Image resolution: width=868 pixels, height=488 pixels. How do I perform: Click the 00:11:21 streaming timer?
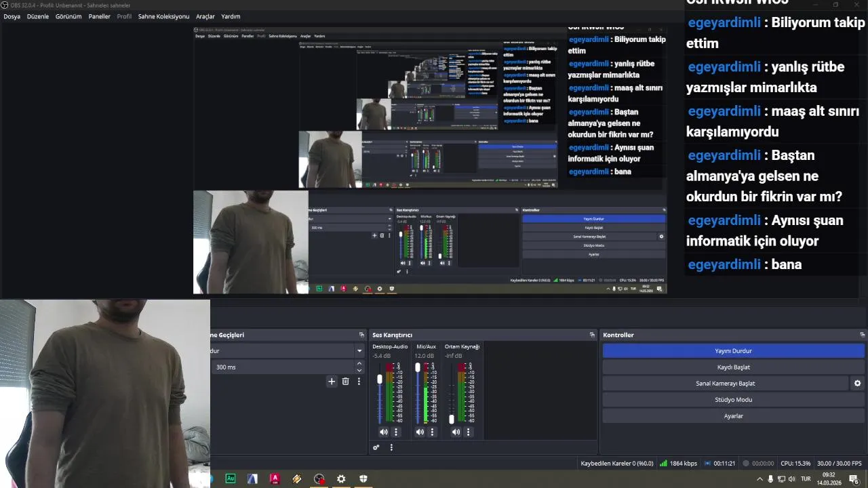(x=719, y=464)
